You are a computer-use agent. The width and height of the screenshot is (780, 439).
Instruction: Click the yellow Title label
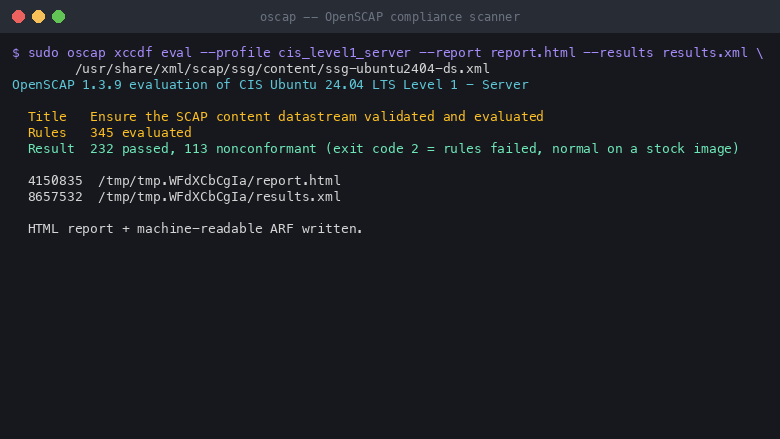(47, 116)
